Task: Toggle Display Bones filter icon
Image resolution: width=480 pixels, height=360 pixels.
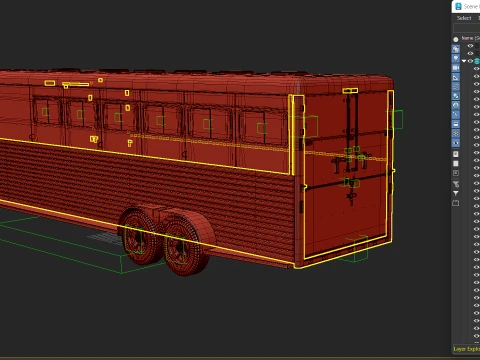Action: (x=456, y=115)
